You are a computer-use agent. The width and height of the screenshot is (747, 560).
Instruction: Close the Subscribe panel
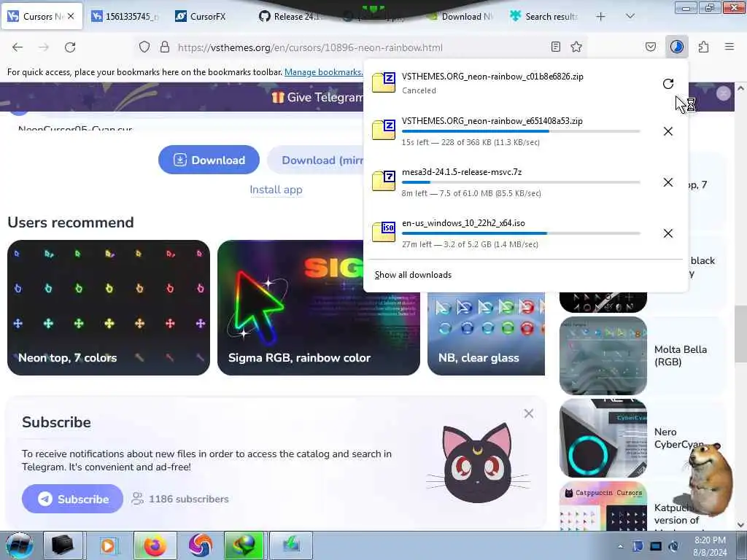click(x=528, y=413)
